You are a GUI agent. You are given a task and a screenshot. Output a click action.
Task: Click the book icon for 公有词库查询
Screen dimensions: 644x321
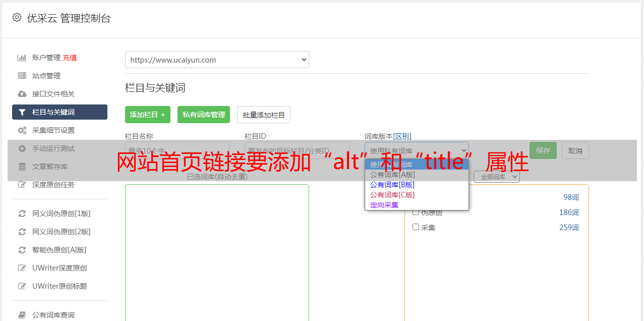[22, 315]
